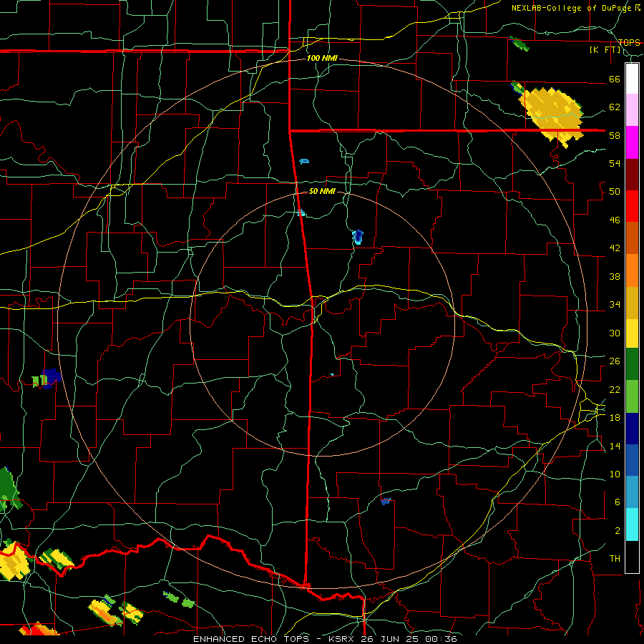The image size is (644, 644).
Task: Click the legend value "14"
Action: (615, 446)
